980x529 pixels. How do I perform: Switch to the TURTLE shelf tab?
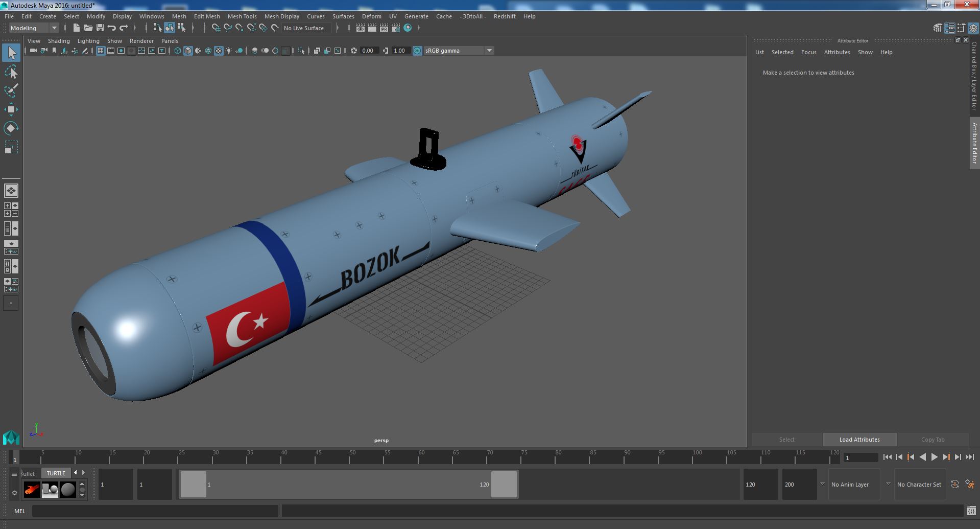tap(56, 473)
